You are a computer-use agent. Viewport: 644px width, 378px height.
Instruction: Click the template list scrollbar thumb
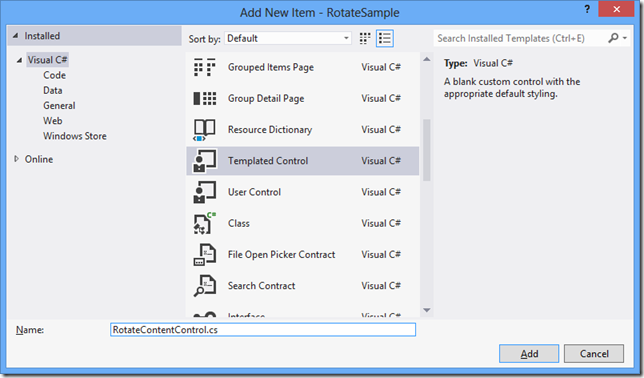click(427, 150)
